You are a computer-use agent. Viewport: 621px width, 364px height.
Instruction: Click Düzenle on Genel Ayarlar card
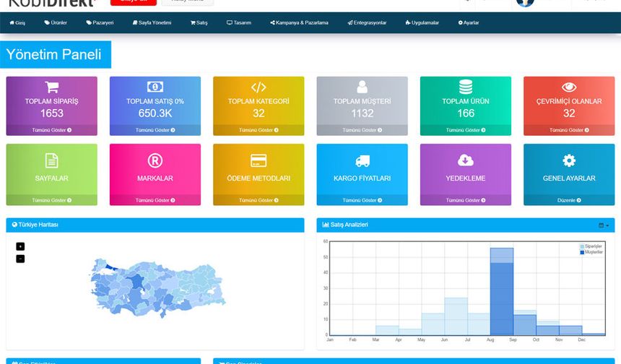click(x=569, y=200)
